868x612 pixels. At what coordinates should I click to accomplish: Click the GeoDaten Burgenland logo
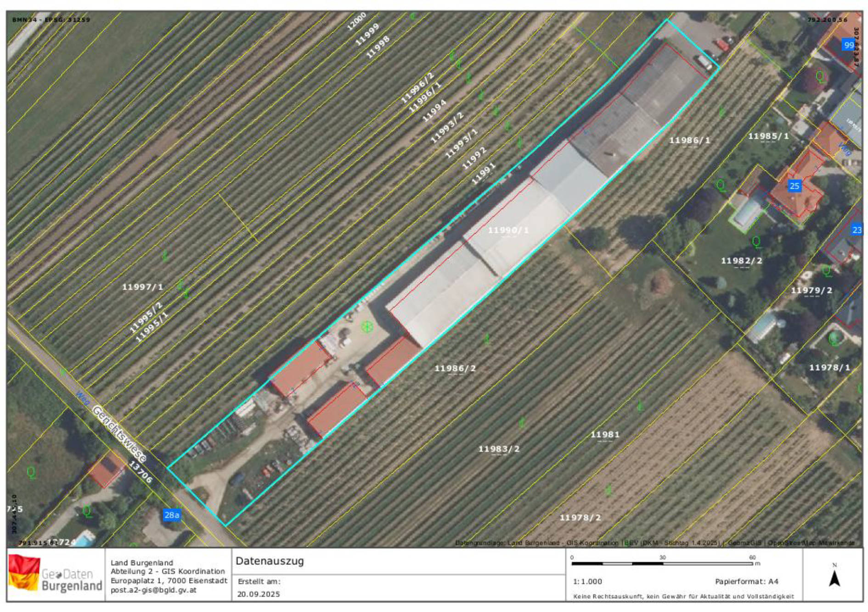click(x=55, y=573)
